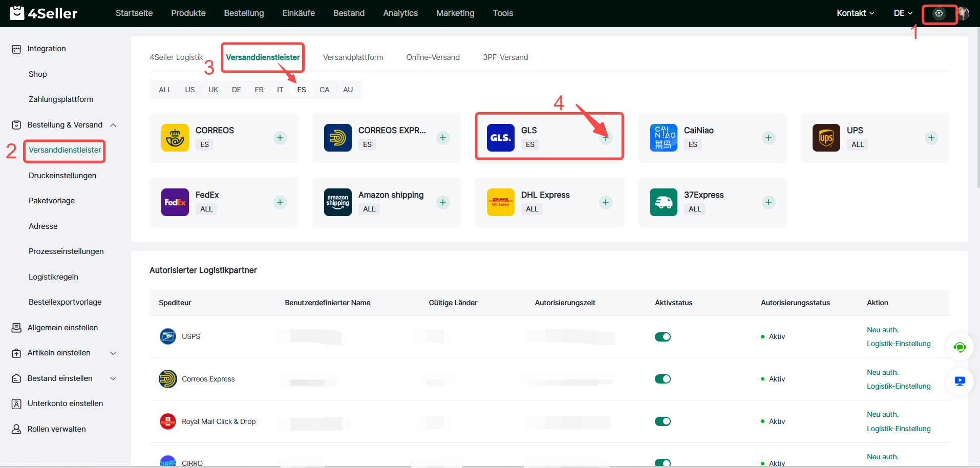Image resolution: width=980 pixels, height=468 pixels.
Task: Add the GLS carrier with plus icon
Action: 605,138
